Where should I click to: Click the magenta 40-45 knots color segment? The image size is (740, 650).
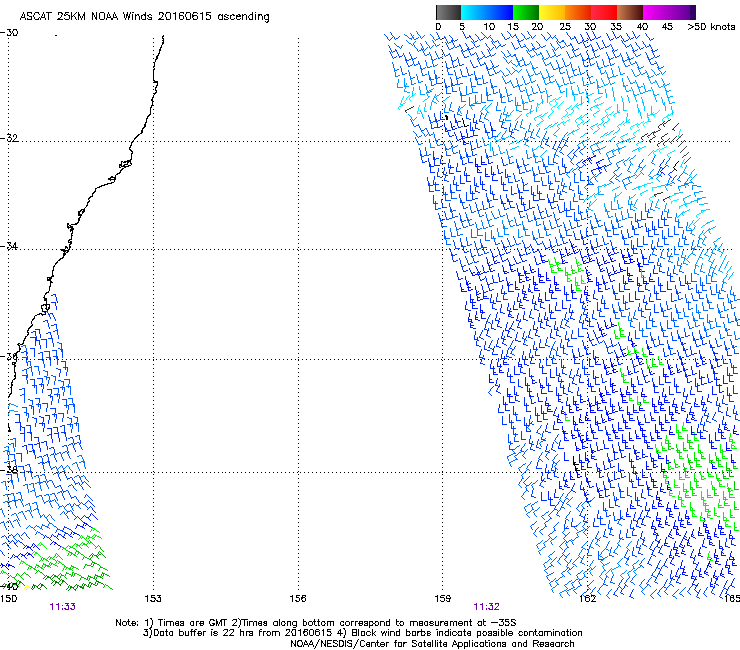656,12
